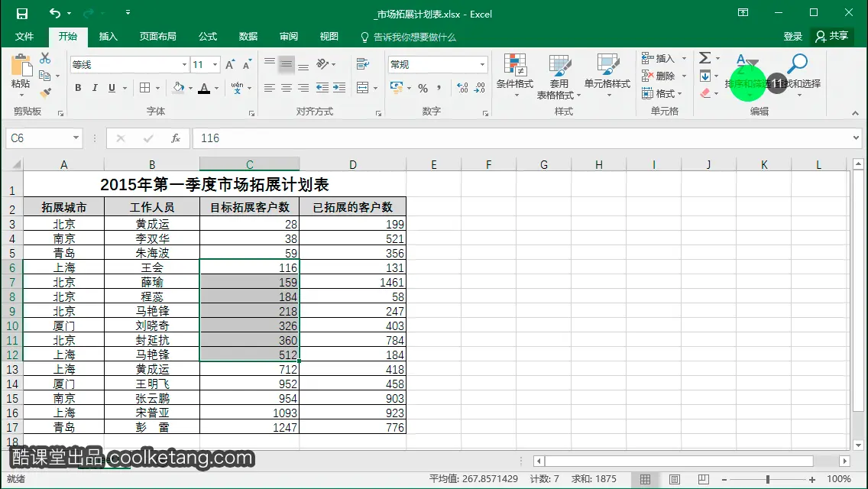Click the AutoSum sigma icon
The image size is (868, 489).
pos(704,58)
